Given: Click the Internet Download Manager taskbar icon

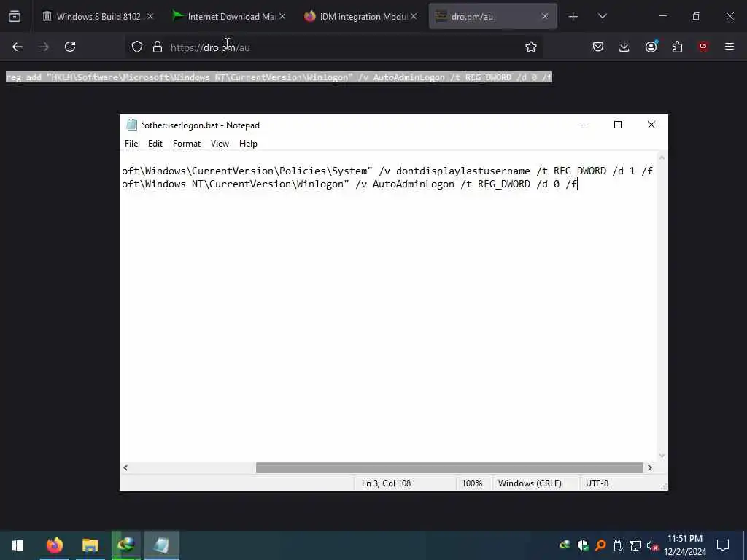Looking at the screenshot, I should pos(125,545).
